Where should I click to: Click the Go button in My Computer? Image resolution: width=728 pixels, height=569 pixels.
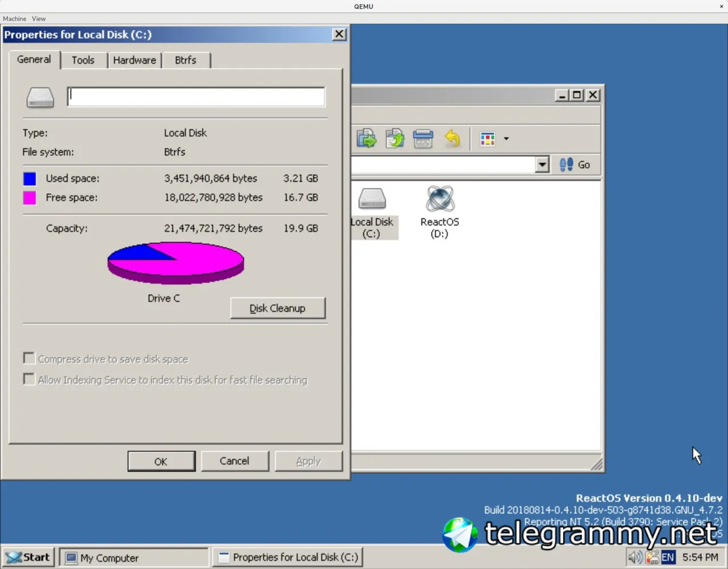coord(575,165)
